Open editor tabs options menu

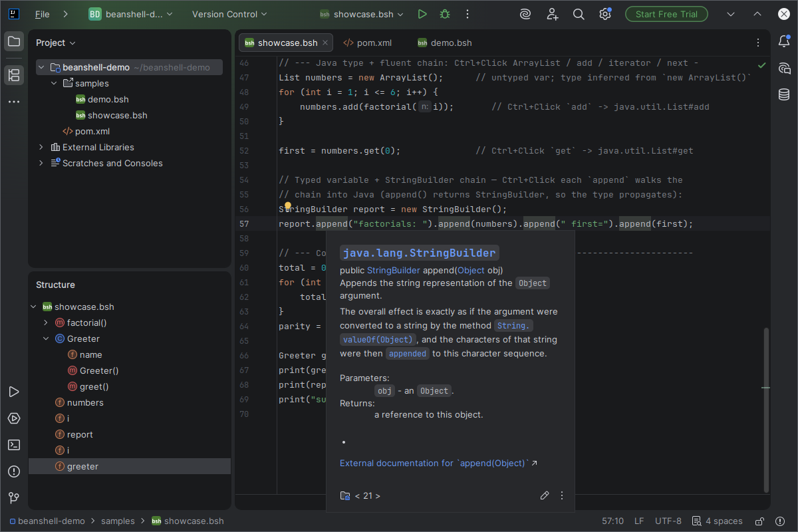(x=758, y=43)
